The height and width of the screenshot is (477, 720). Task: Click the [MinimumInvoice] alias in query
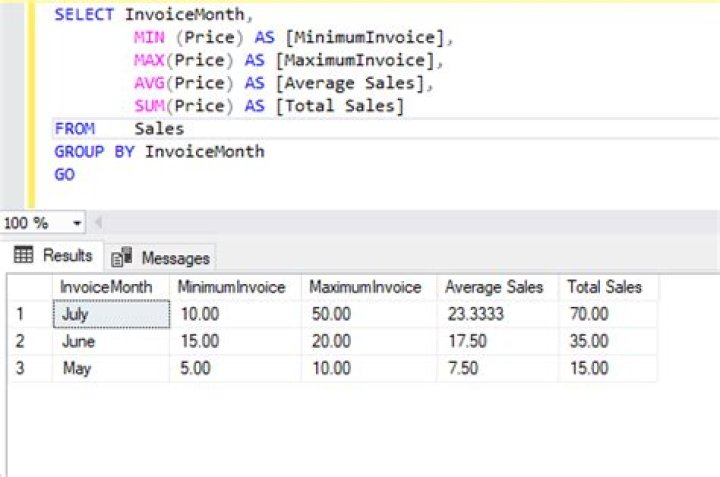pyautogui.click(x=365, y=37)
